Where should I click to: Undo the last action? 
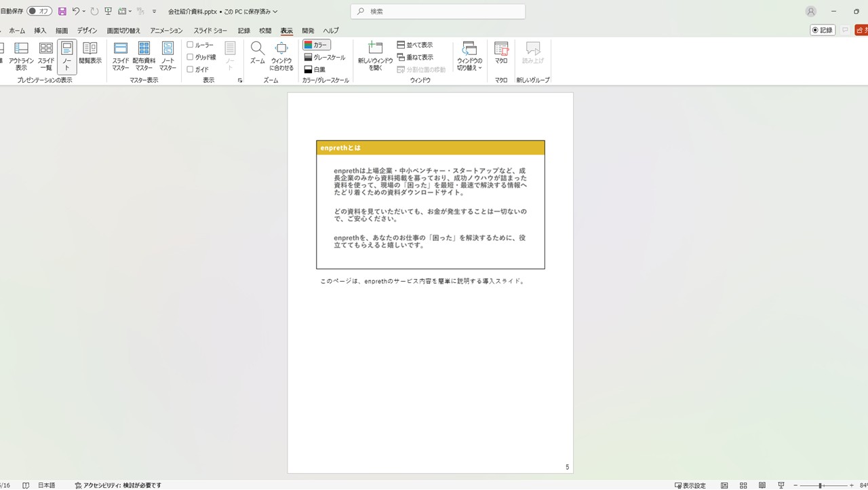coord(76,12)
